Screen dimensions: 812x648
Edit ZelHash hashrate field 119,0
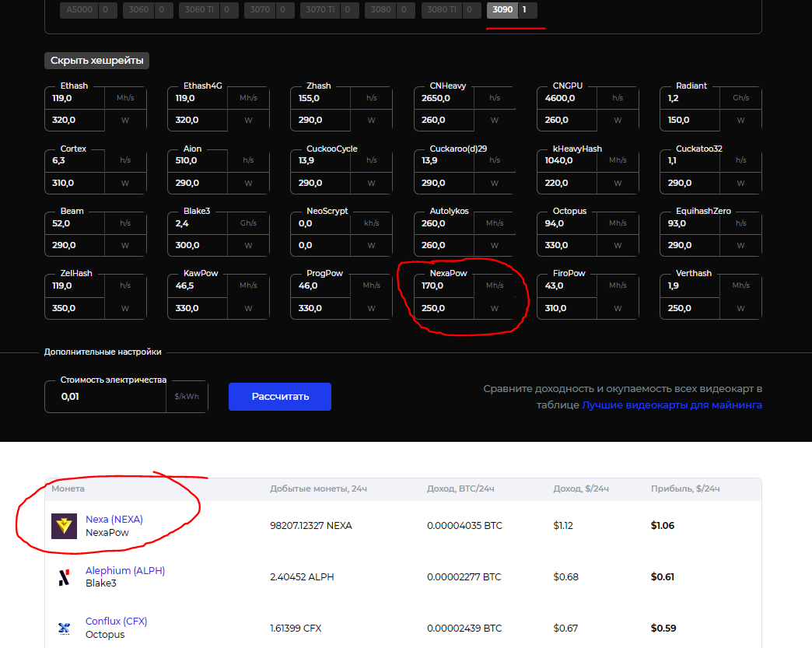(x=75, y=285)
